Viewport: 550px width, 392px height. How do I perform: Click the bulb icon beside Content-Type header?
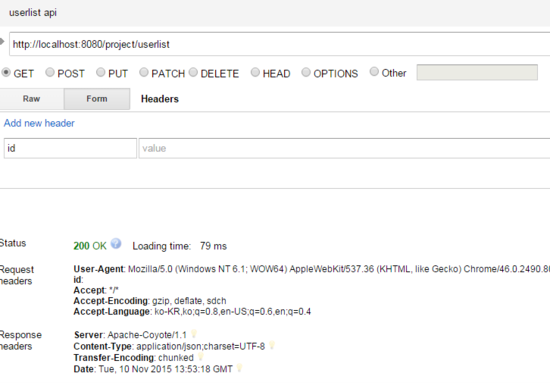click(272, 345)
